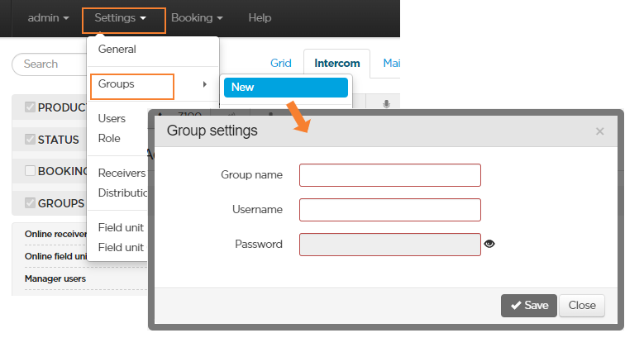Open Users from the Settings menu

tap(112, 118)
